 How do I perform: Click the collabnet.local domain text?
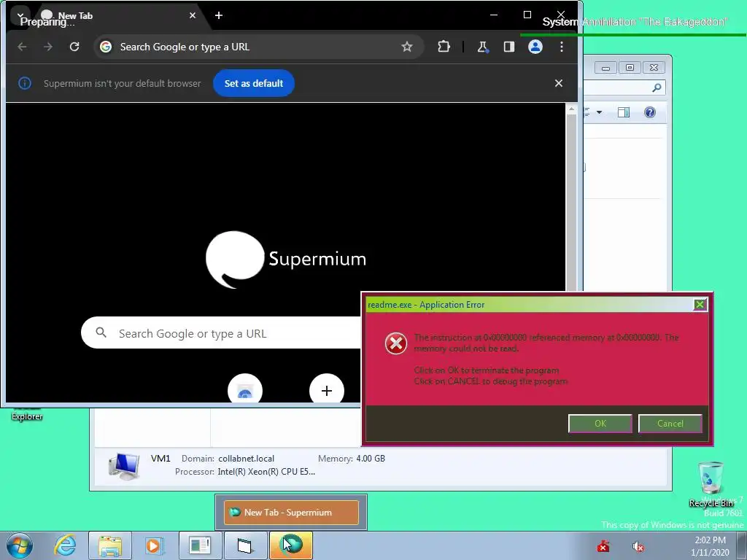click(x=247, y=459)
